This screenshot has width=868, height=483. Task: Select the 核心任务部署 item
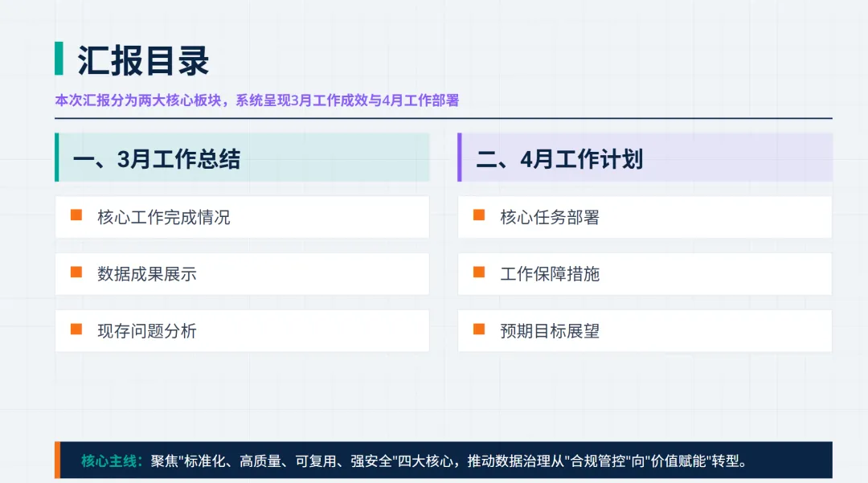point(645,217)
